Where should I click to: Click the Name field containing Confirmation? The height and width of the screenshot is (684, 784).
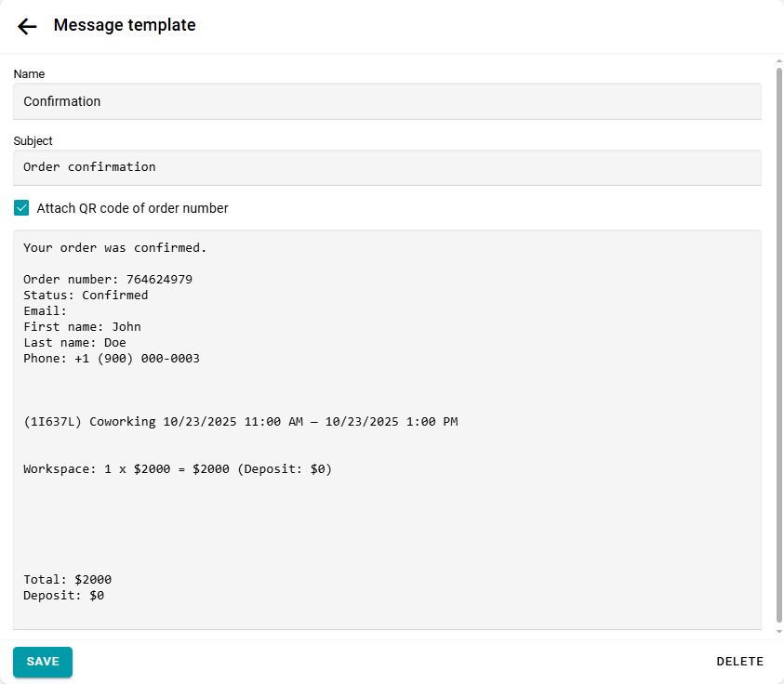[x=387, y=101]
